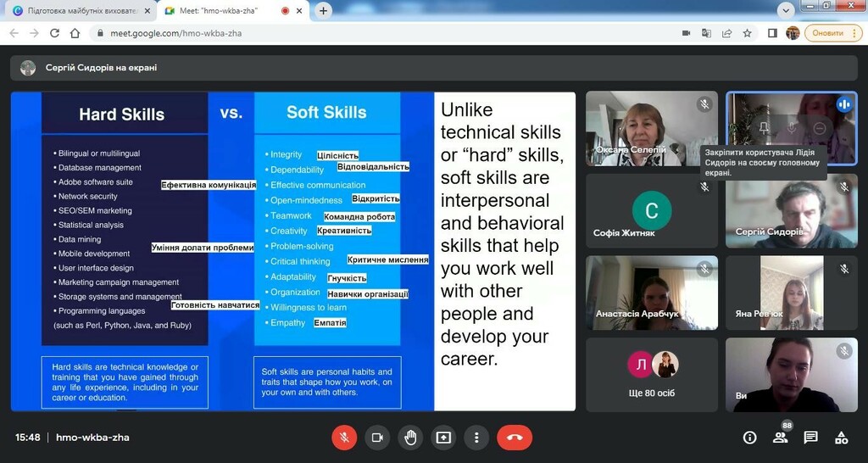
Task: Select Сергій Сидорів's video thumbnail
Action: (791, 210)
